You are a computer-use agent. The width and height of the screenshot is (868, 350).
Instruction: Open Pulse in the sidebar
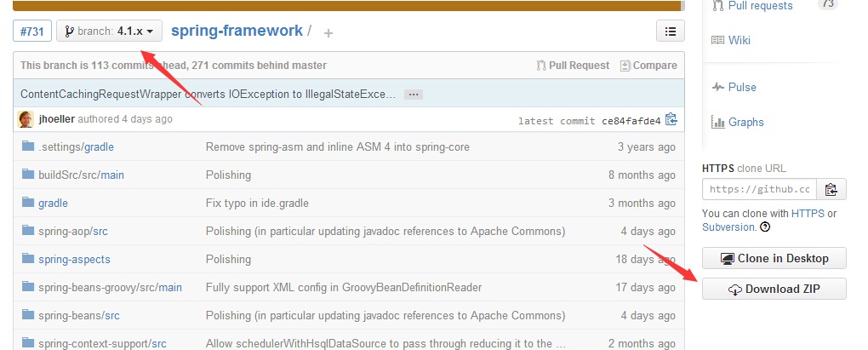tap(742, 87)
